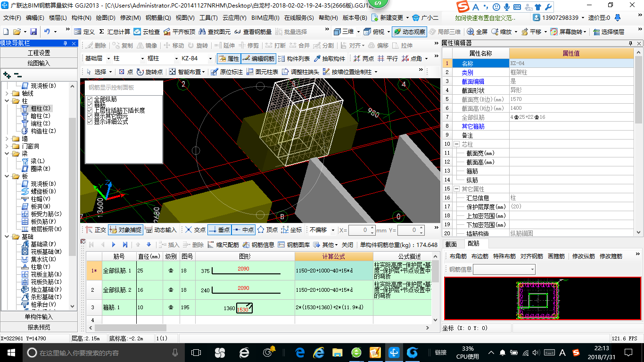Click the 镜像 mirror tool
Viewport: 644px width, 362px height.
[x=147, y=45]
